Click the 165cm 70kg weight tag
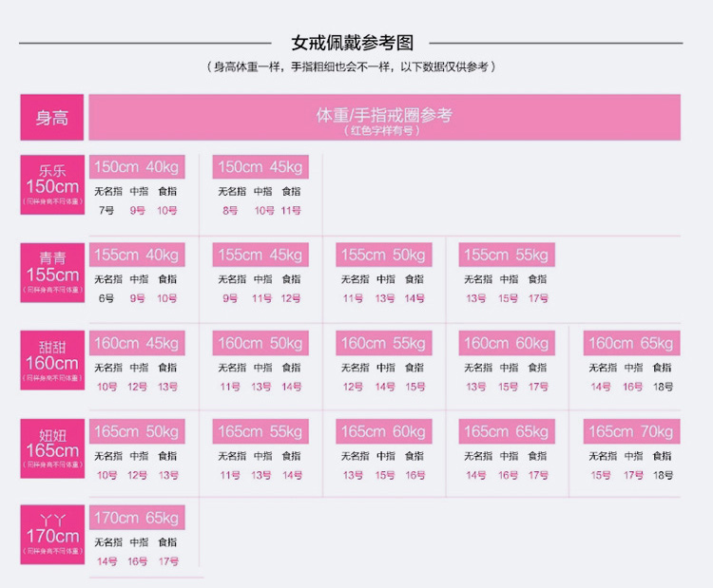713x588 pixels. (x=630, y=431)
